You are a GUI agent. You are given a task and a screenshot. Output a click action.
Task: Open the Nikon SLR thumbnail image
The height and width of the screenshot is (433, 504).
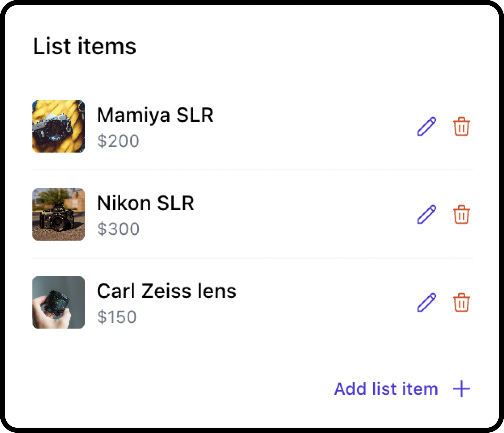click(x=59, y=214)
